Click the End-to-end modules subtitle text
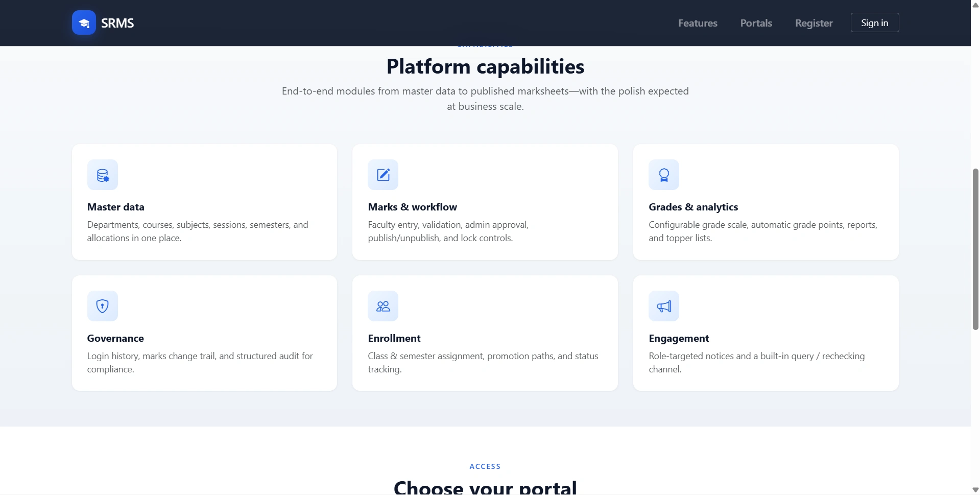This screenshot has width=980, height=495. [485, 99]
